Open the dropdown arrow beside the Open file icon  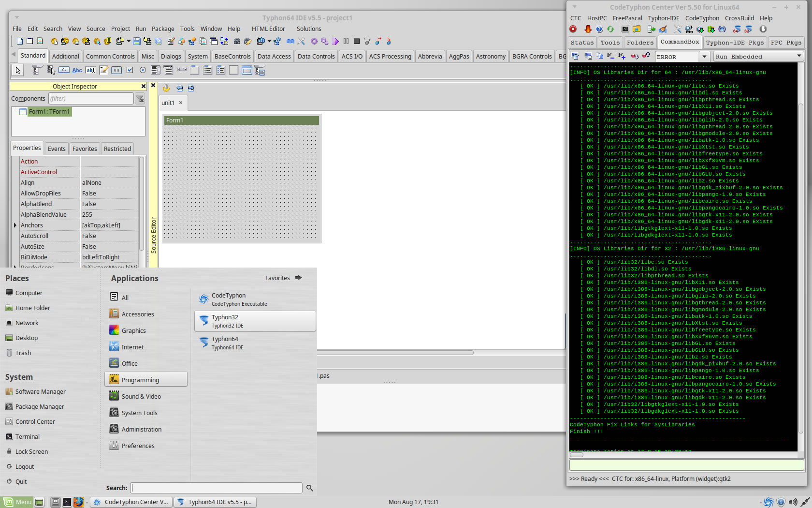click(x=129, y=42)
